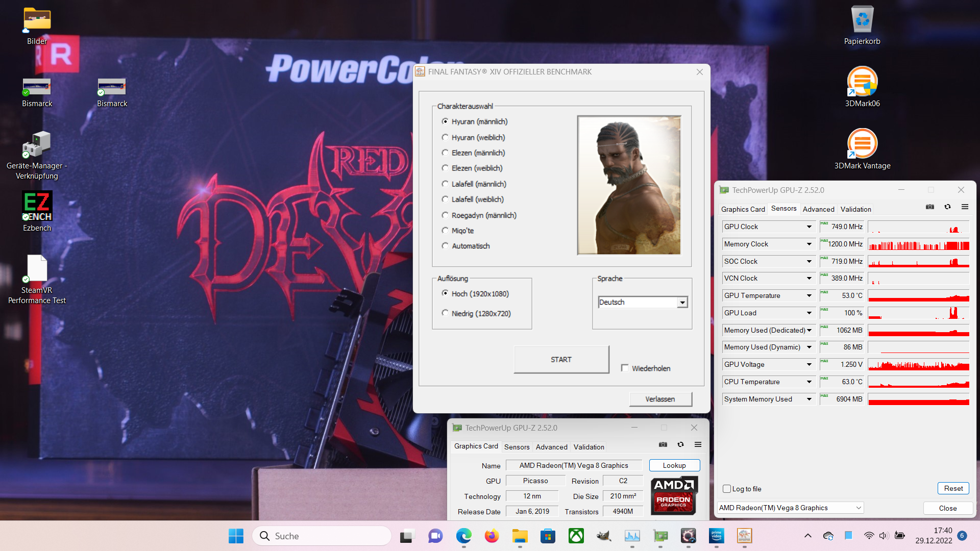
Task: Click the Lookup button in GPU-Z
Action: click(674, 465)
